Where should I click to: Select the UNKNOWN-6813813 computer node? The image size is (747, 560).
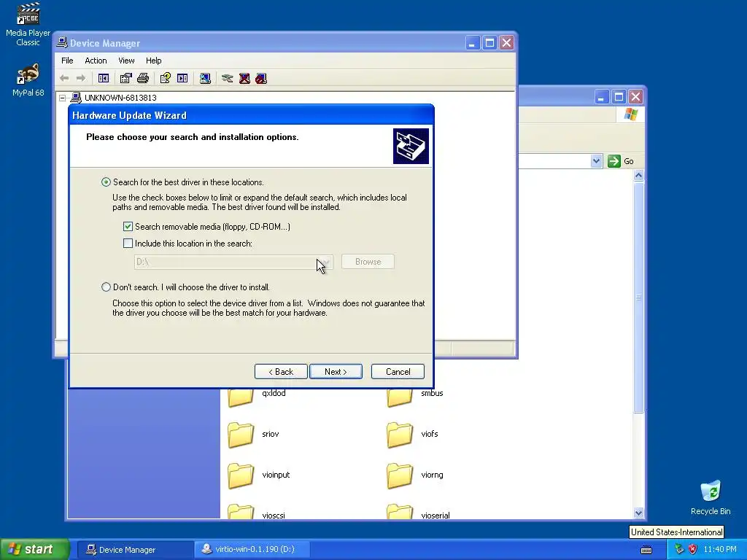pyautogui.click(x=120, y=98)
